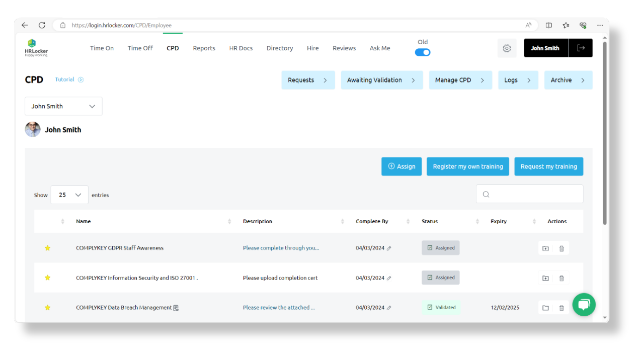Click inside the search field
This screenshot has width=644, height=362.
[529, 194]
